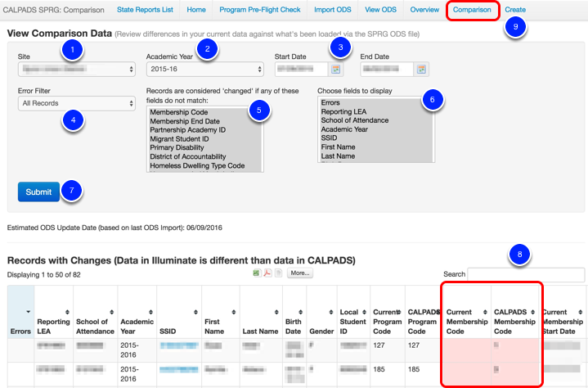Sort table by School of Attendance
The width and height of the screenshot is (588, 388).
point(111,312)
